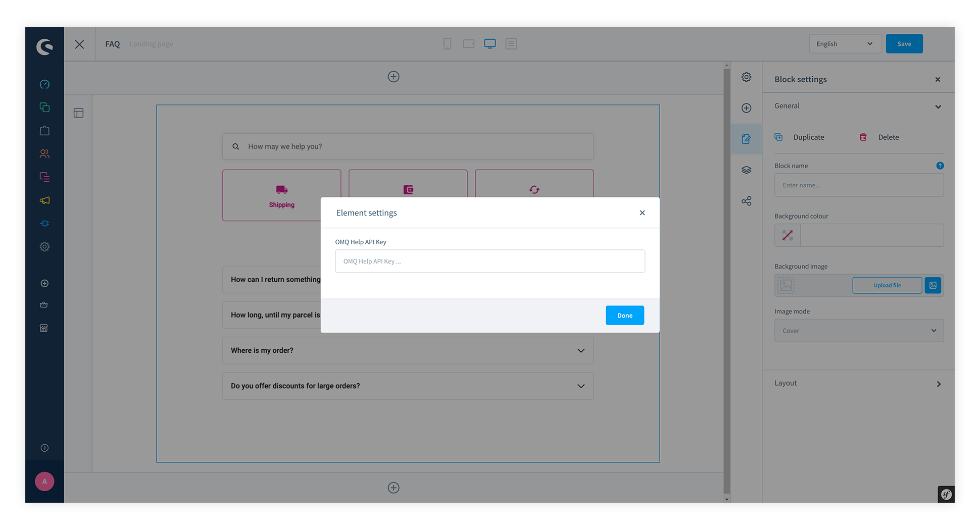This screenshot has height=530, width=980.
Task: Click Delete block
Action: pos(879,137)
